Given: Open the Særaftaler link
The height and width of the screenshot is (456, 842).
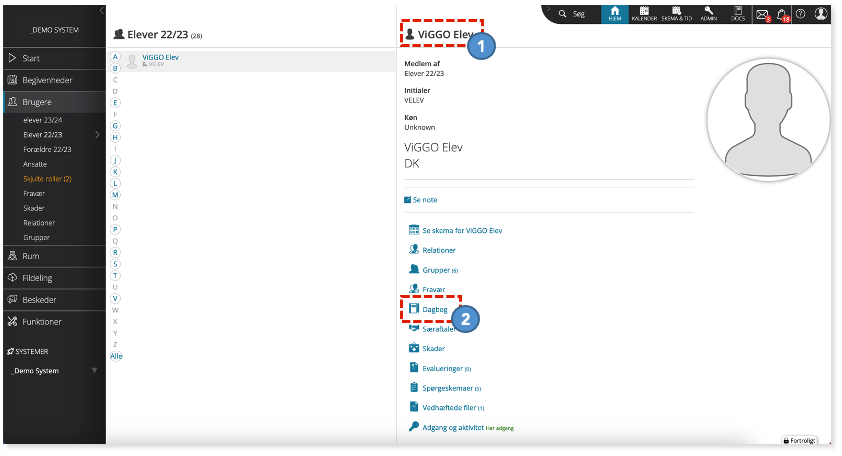Looking at the screenshot, I should pyautogui.click(x=439, y=329).
